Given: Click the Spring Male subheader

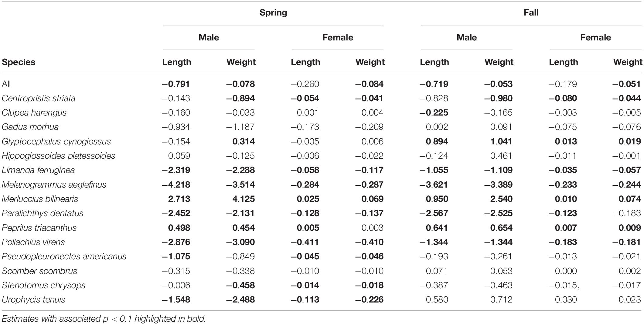Looking at the screenshot, I should pos(209,37).
